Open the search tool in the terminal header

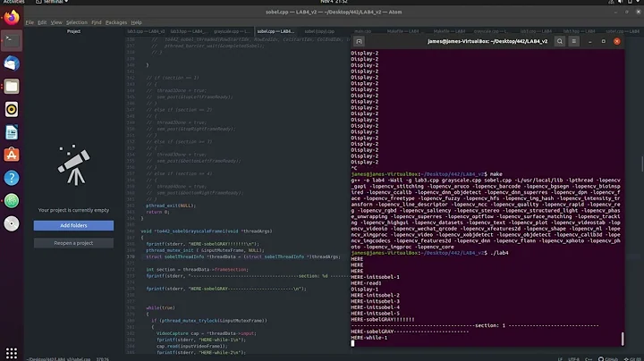coord(559,41)
